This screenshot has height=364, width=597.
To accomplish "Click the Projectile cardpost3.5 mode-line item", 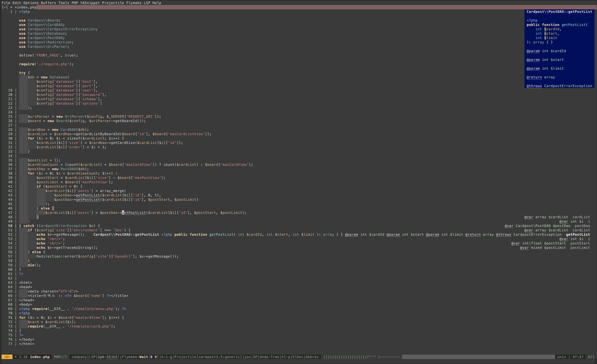I will pyautogui.click(x=208, y=357).
